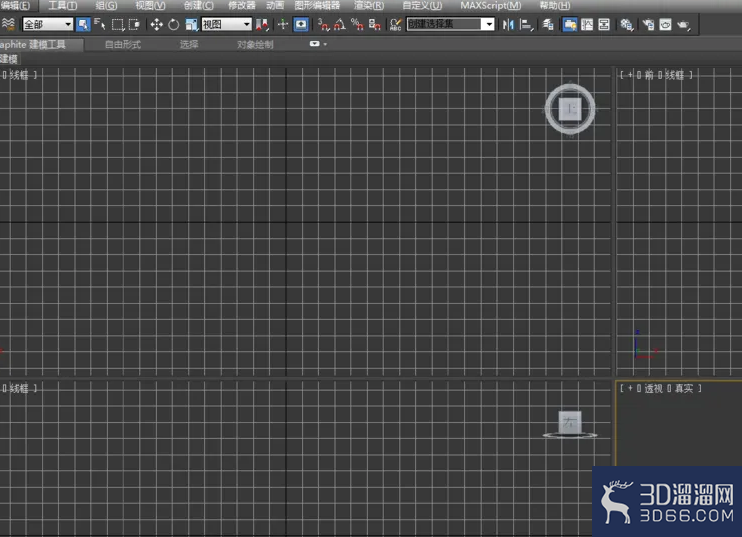This screenshot has height=537, width=742.
Task: Click the Align tool icon
Action: tap(526, 24)
